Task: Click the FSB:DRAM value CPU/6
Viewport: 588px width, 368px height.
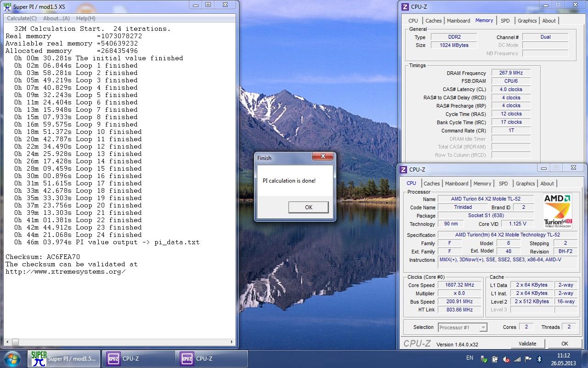Action: click(511, 81)
